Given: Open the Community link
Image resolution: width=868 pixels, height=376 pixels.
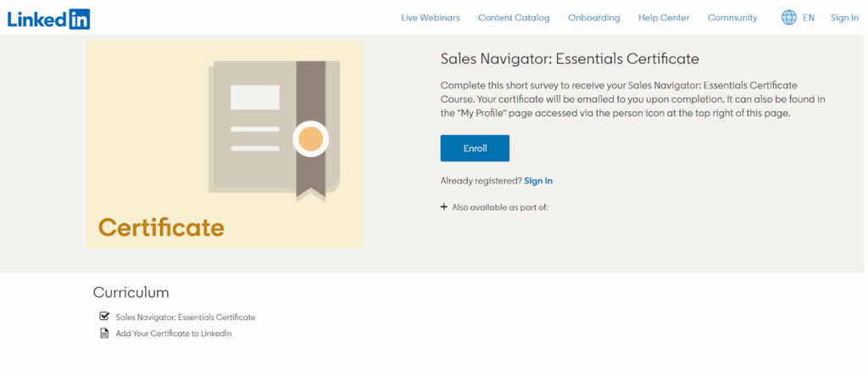Looking at the screenshot, I should click(x=732, y=18).
